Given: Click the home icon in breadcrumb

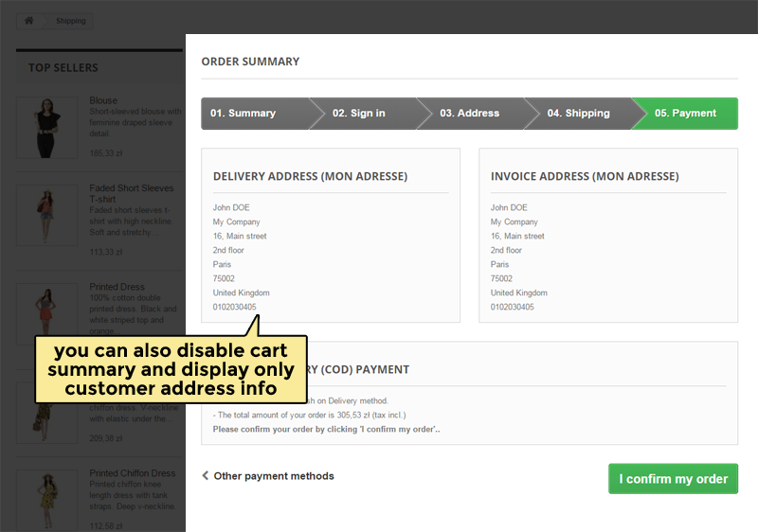Looking at the screenshot, I should point(29,20).
